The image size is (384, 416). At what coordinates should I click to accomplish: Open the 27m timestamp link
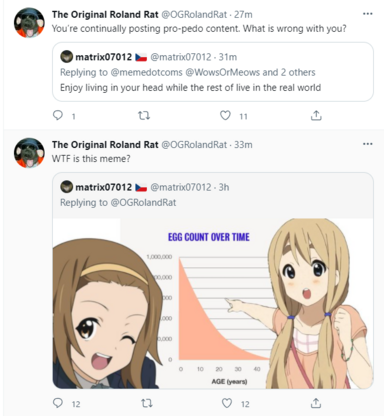(243, 15)
